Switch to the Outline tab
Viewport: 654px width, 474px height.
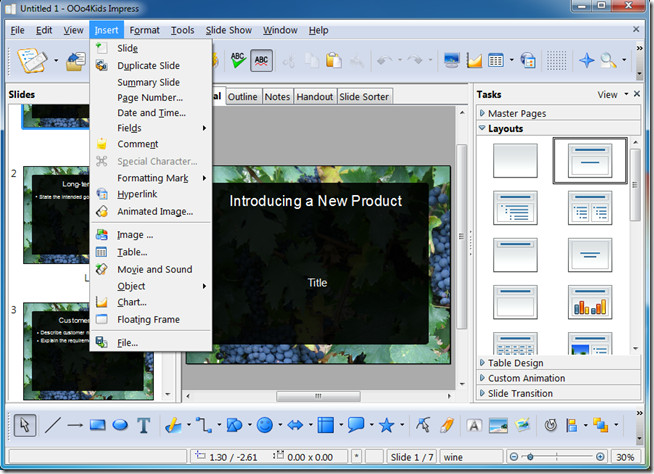(x=242, y=97)
